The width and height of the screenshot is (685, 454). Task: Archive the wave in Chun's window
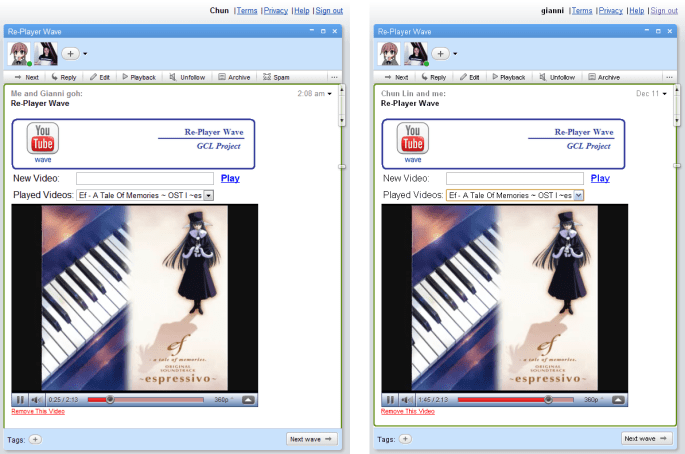(x=234, y=77)
